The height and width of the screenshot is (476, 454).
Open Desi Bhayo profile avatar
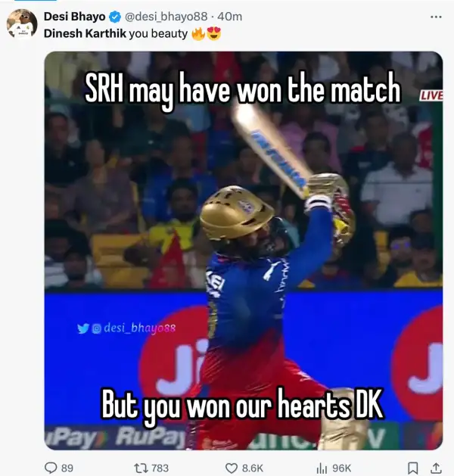click(x=22, y=24)
